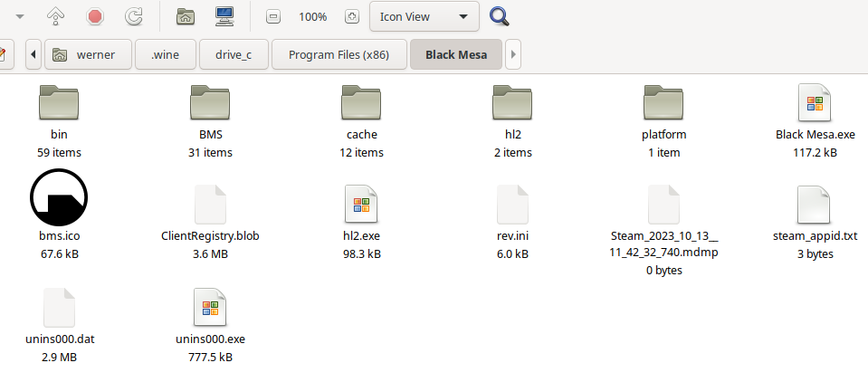The height and width of the screenshot is (382, 868).
Task: Reset zoom by clicking 100% label
Action: tap(312, 17)
